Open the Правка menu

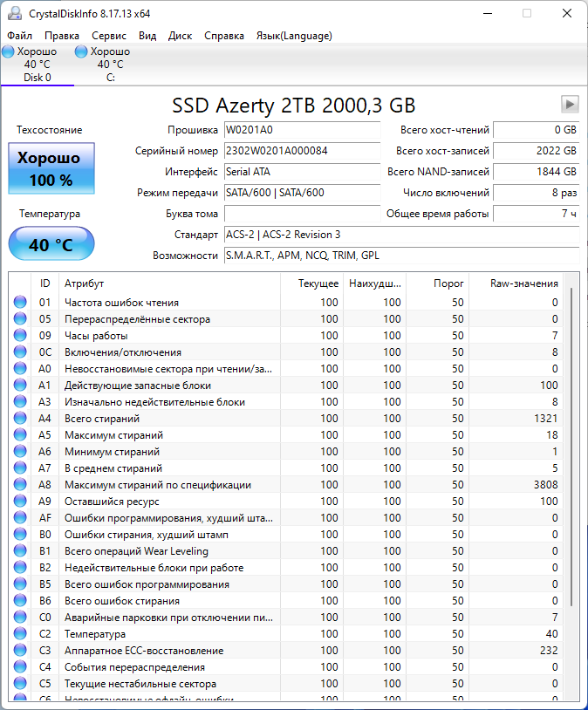pos(62,36)
